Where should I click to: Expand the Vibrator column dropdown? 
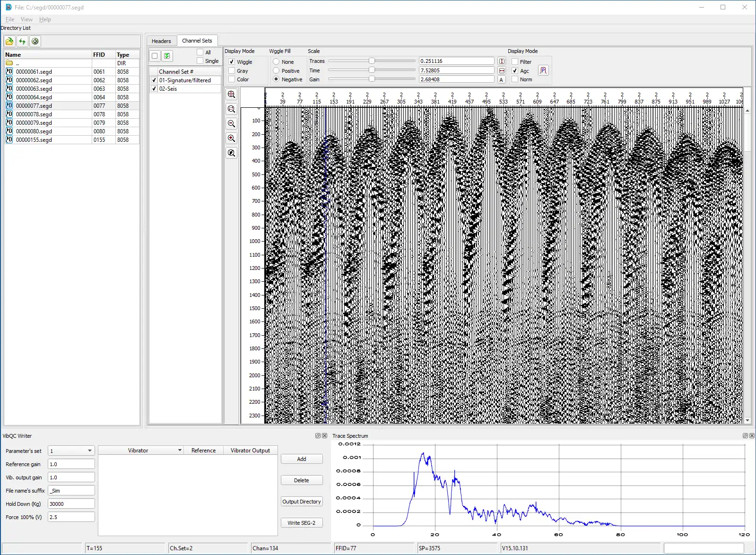click(180, 451)
